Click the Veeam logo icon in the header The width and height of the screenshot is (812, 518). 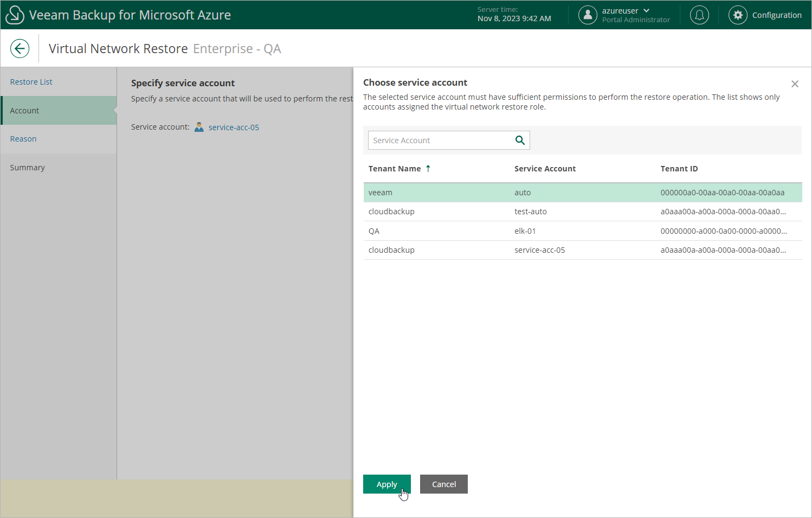pyautogui.click(x=15, y=15)
